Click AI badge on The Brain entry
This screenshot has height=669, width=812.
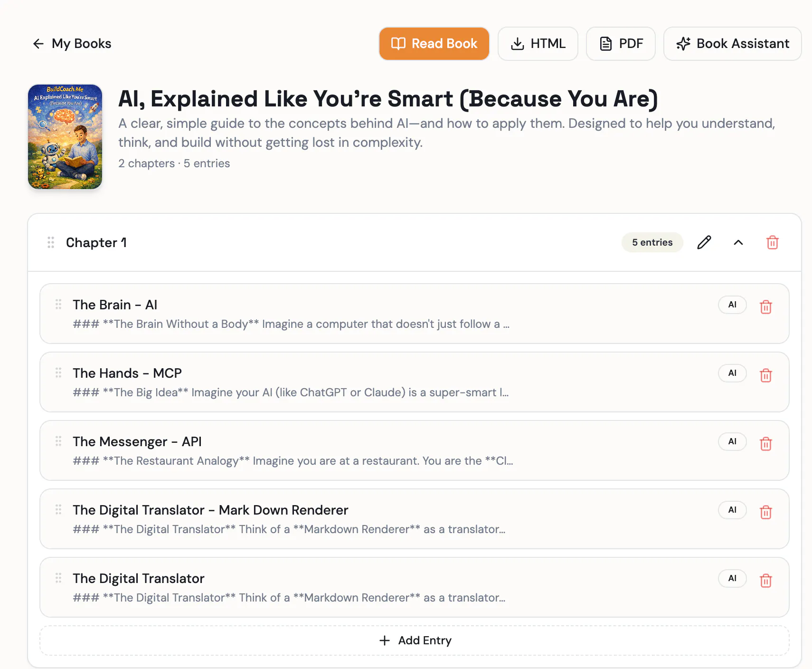coord(732,305)
